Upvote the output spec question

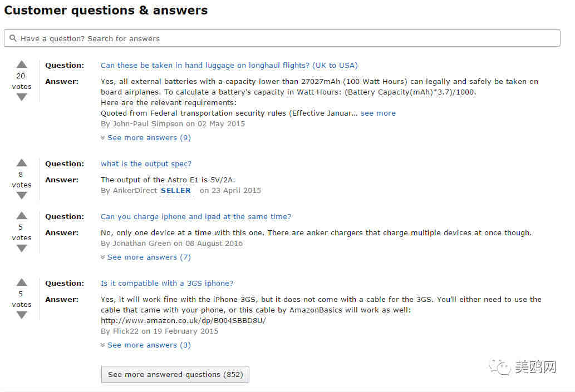click(22, 163)
